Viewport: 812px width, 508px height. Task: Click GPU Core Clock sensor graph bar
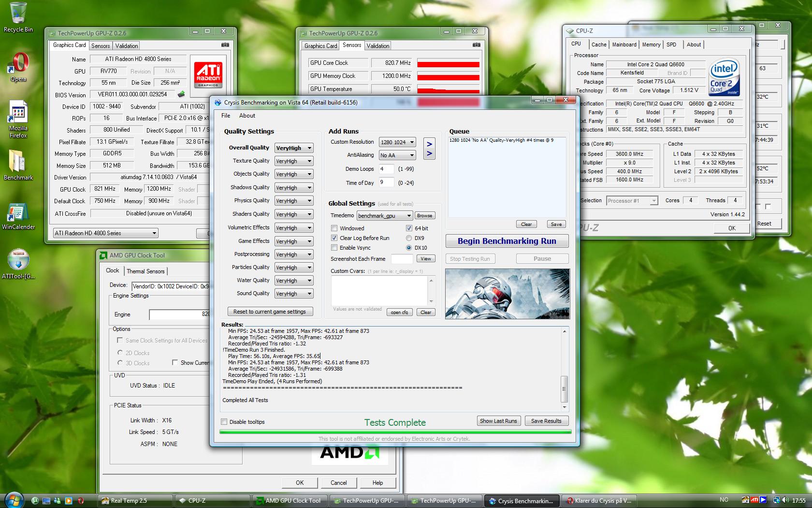[448, 63]
